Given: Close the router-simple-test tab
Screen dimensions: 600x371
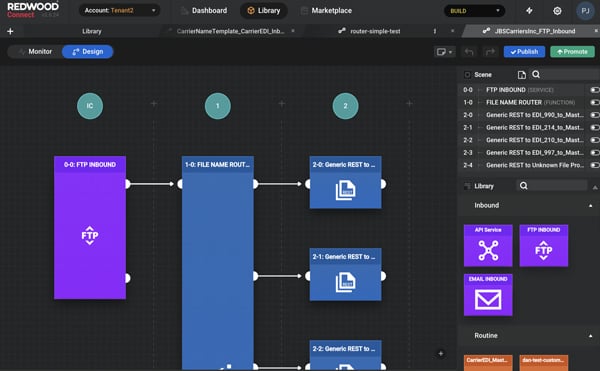Looking at the screenshot, I should 452,31.
